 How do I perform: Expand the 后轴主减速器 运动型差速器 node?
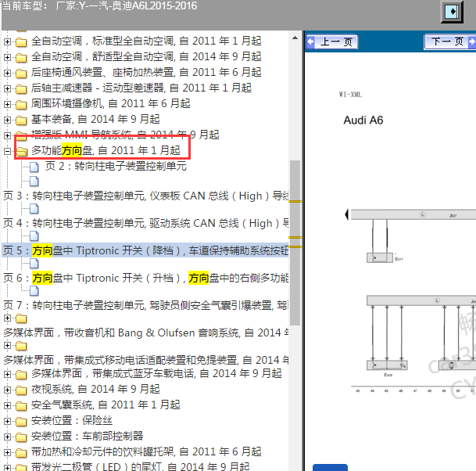click(x=7, y=88)
